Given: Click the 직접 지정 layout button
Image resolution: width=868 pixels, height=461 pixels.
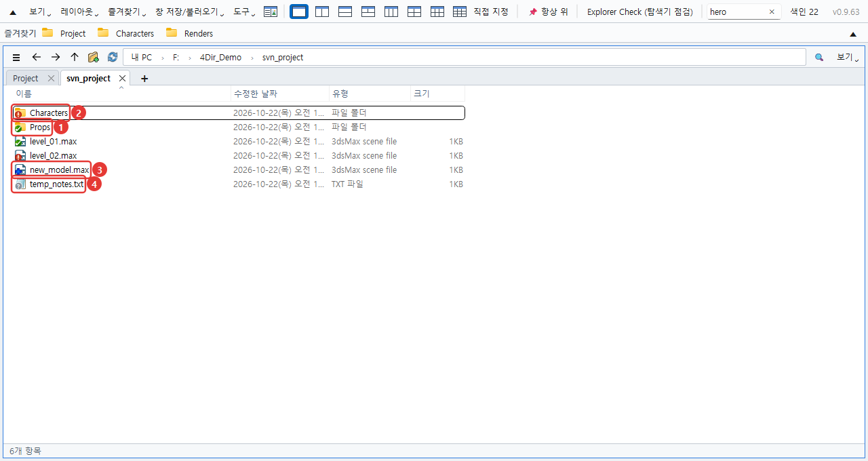Looking at the screenshot, I should (491, 12).
